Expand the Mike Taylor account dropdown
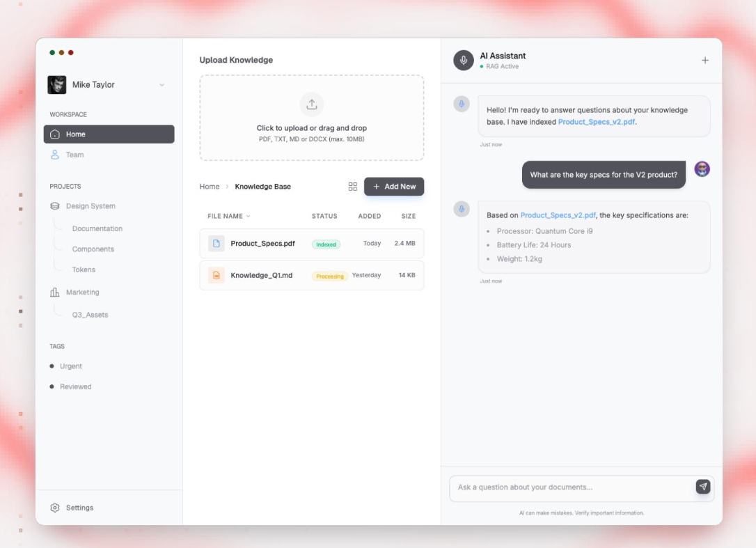This screenshot has width=756, height=548. [162, 85]
